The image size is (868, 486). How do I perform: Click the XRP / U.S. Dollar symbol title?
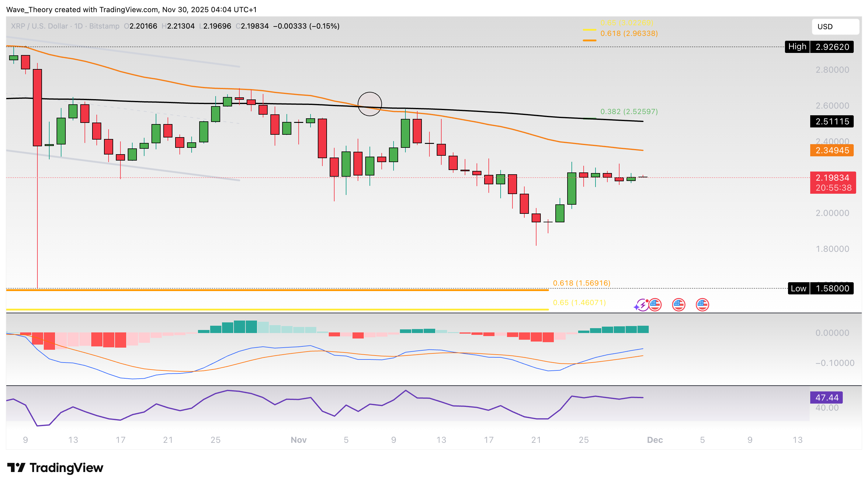pos(39,26)
